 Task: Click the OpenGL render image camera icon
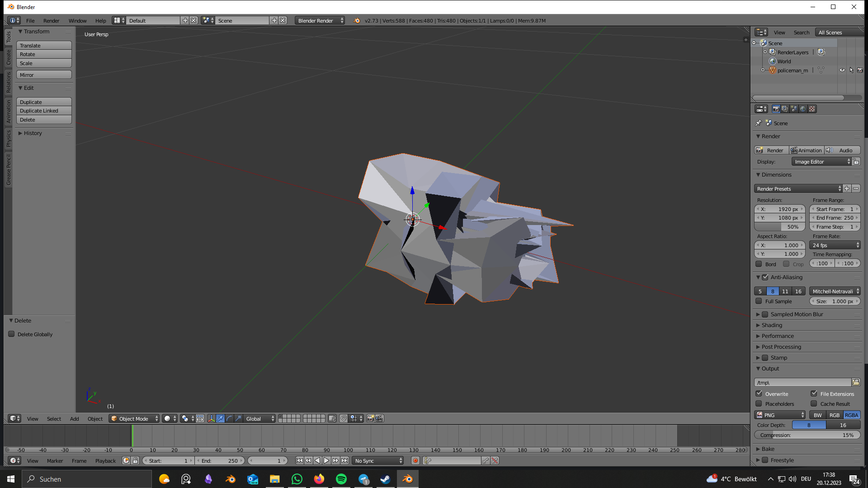[x=370, y=419]
